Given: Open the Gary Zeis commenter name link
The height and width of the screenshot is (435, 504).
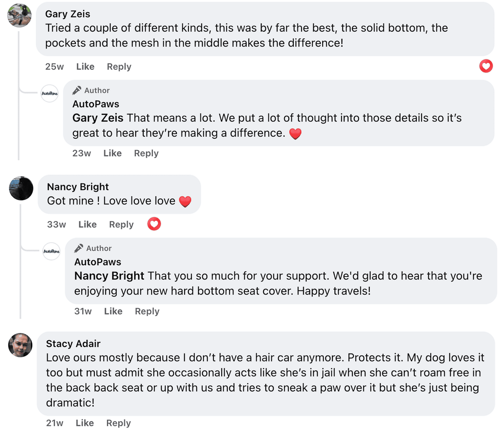Looking at the screenshot, I should click(67, 14).
